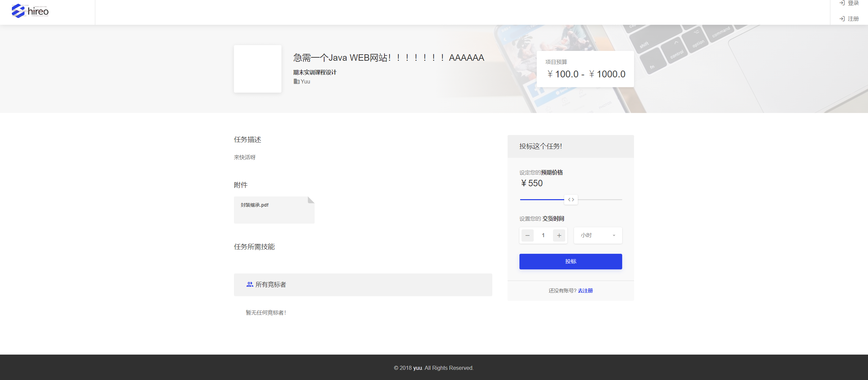
Task: Click the dropdown caret arrow next to 小时
Action: click(614, 235)
